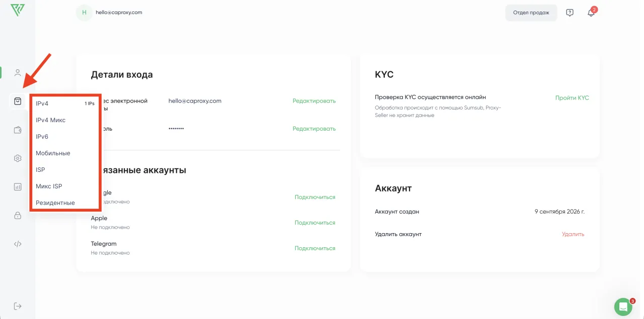Open the help question-mark icon
The width and height of the screenshot is (644, 319).
[x=570, y=13]
